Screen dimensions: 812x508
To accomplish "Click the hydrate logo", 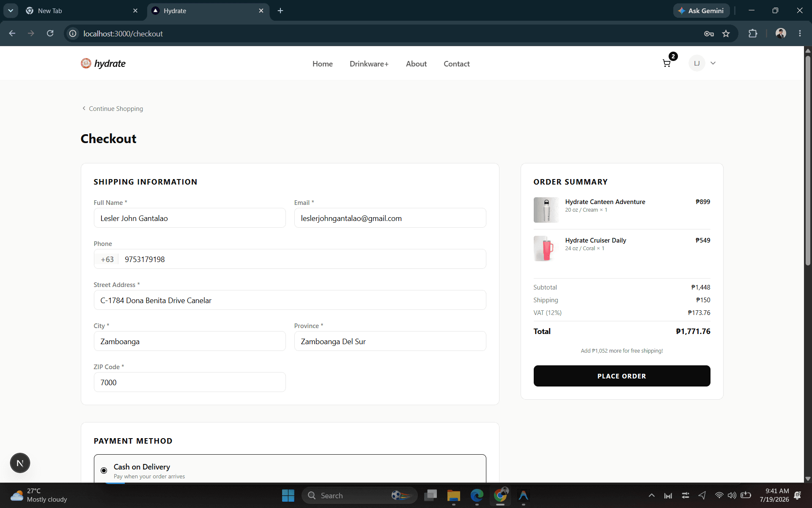I will 103,63.
